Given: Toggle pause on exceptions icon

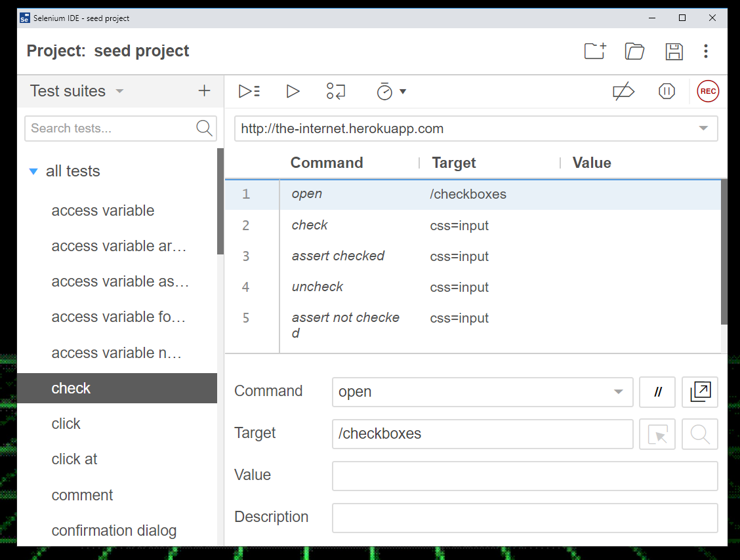Looking at the screenshot, I should 667,91.
